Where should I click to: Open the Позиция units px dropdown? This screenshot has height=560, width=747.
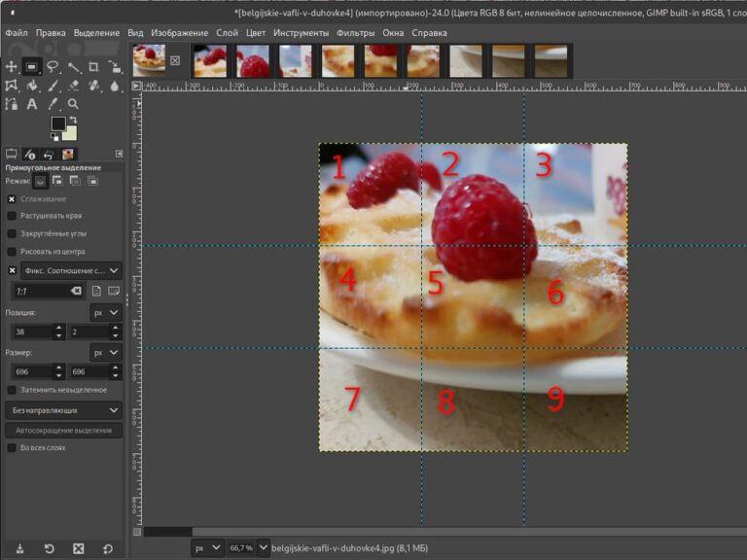tap(106, 313)
